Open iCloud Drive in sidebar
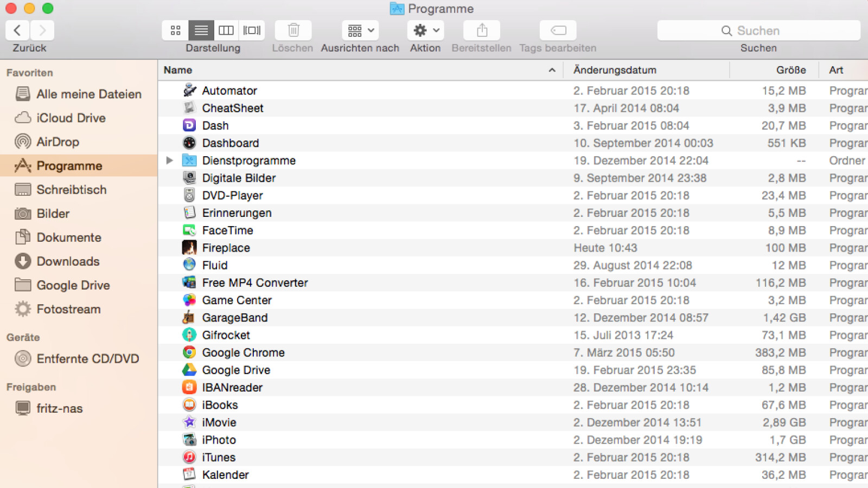 pos(79,118)
